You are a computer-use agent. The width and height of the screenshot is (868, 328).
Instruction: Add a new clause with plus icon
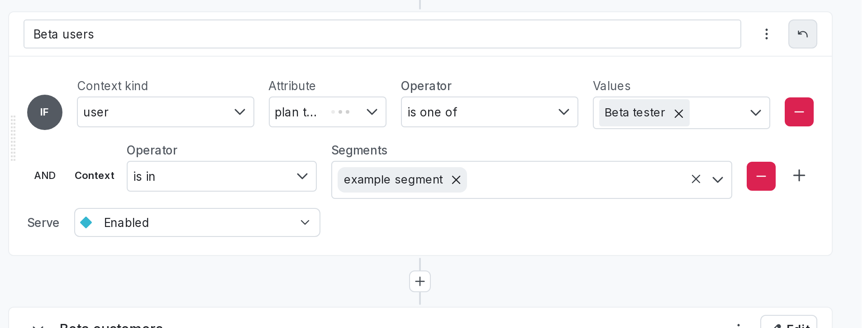pos(799,176)
